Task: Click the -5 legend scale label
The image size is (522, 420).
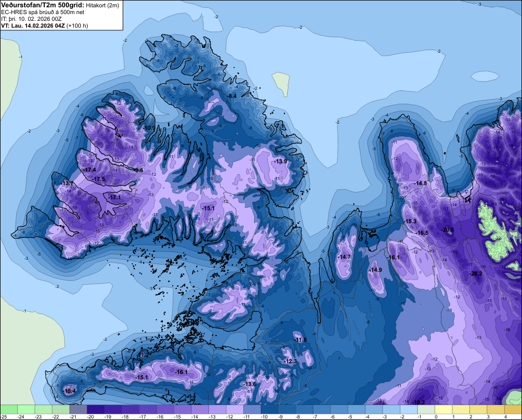Action: click(x=350, y=417)
